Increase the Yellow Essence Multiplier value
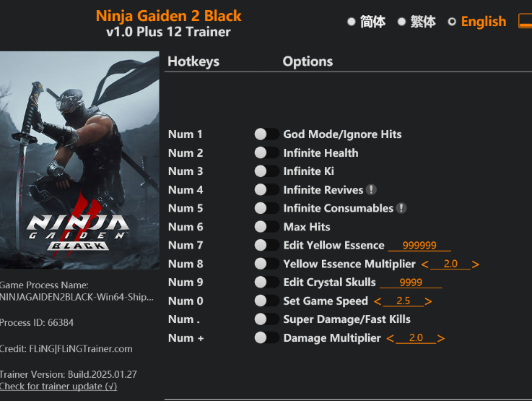The image size is (532, 401). [x=476, y=264]
